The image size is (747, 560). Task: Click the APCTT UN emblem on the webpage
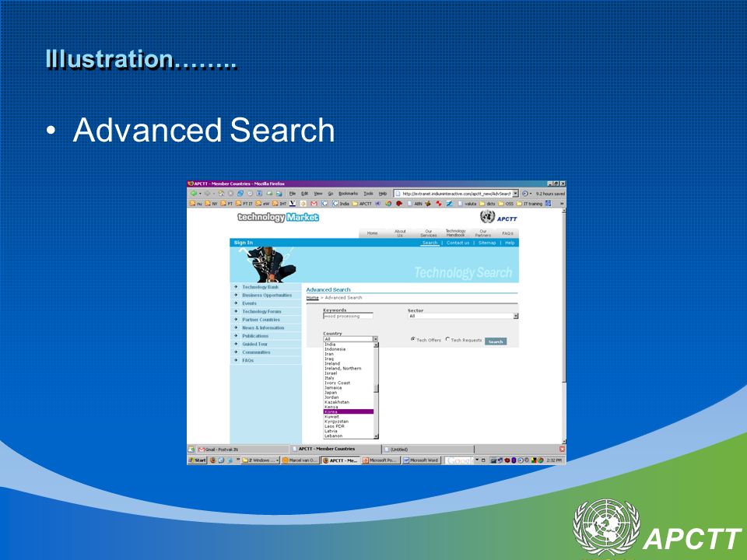coord(487,217)
